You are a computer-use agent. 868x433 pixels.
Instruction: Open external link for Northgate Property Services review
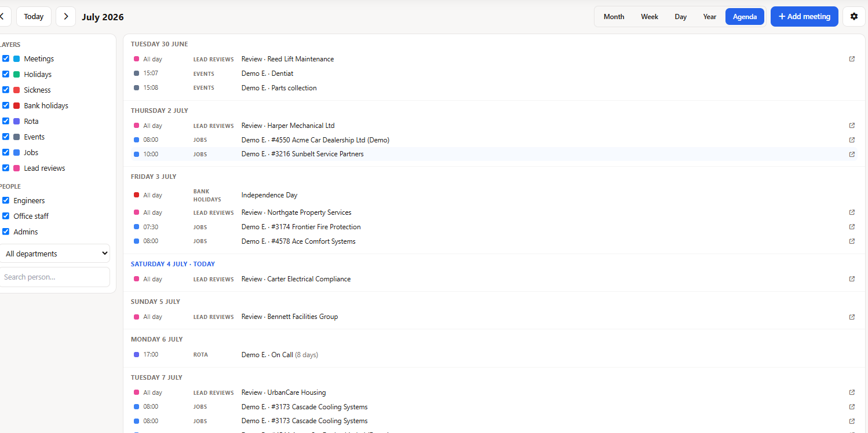852,212
